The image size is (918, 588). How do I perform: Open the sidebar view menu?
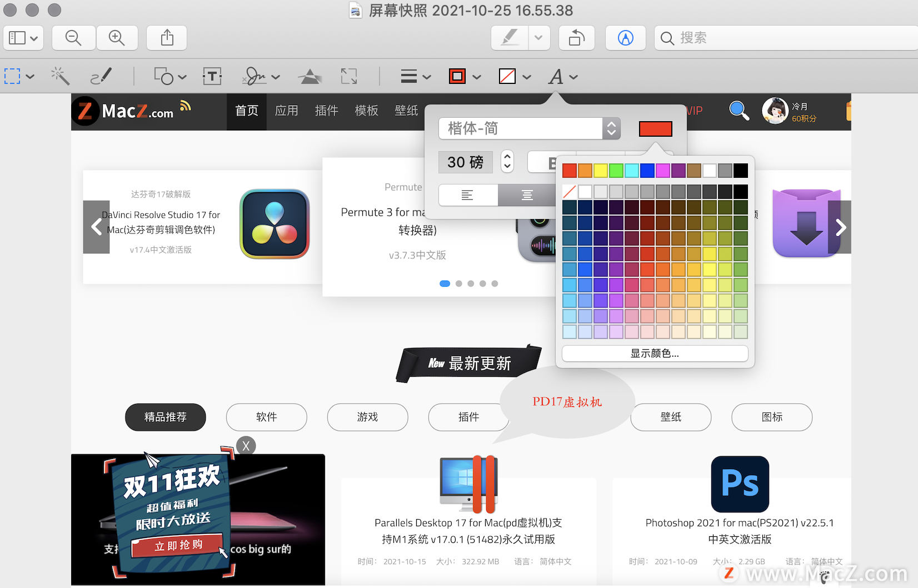23,38
